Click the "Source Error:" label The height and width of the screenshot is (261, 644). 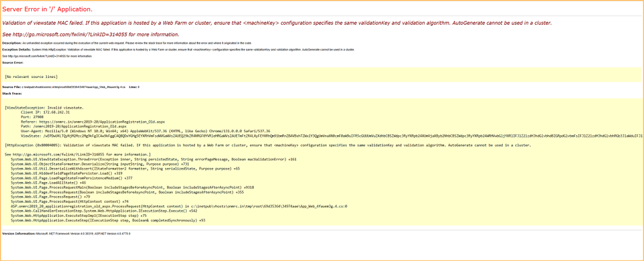13,62
